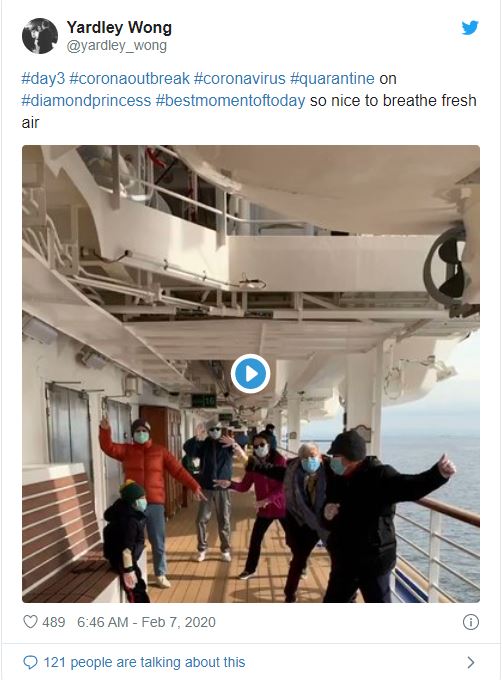Open the #quarantine hashtag
502x680 pixels.
[332, 78]
